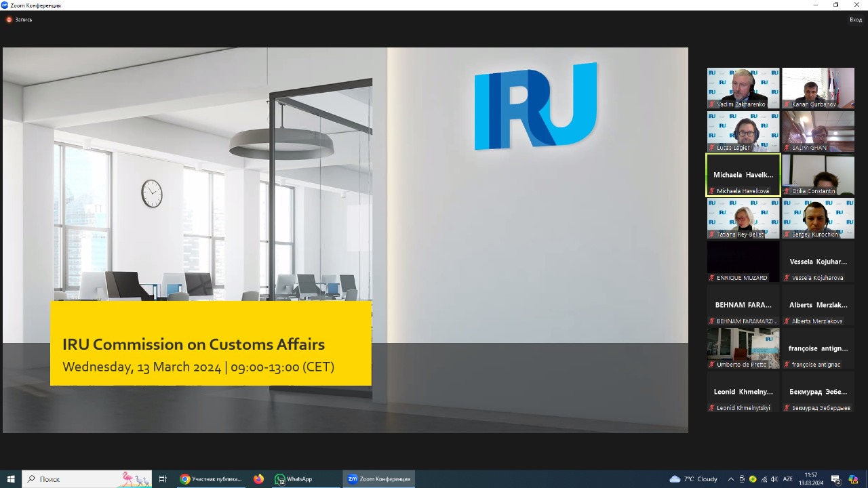
Task: Click muted mic icon beside Sergey Kurochkin
Action: (787, 235)
